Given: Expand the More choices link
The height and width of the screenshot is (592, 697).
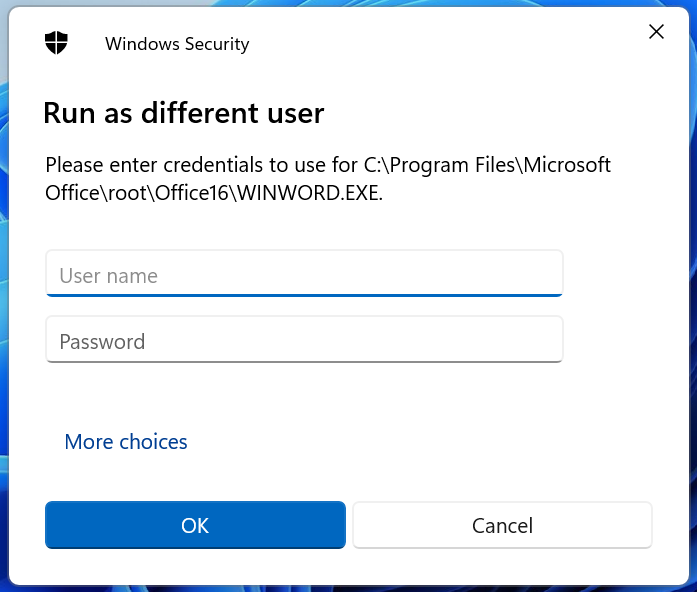Looking at the screenshot, I should (126, 441).
